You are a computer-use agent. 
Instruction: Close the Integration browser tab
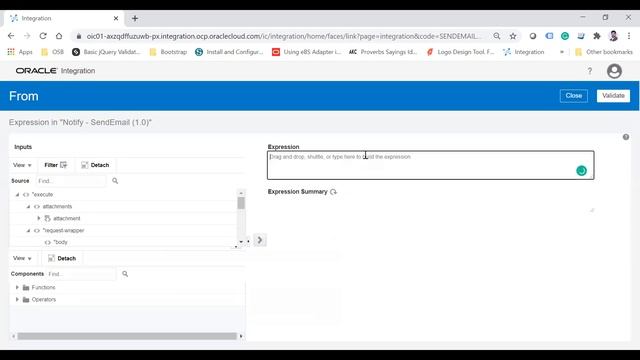pyautogui.click(x=116, y=18)
